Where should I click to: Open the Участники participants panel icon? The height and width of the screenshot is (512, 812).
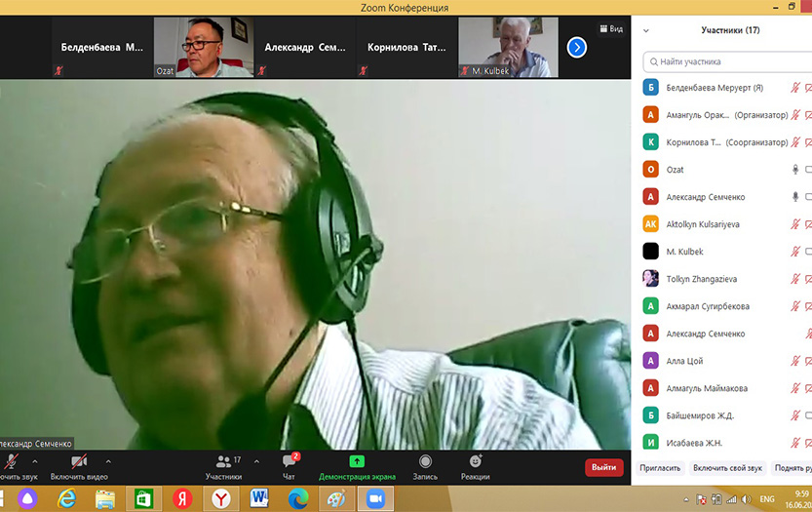(x=225, y=461)
